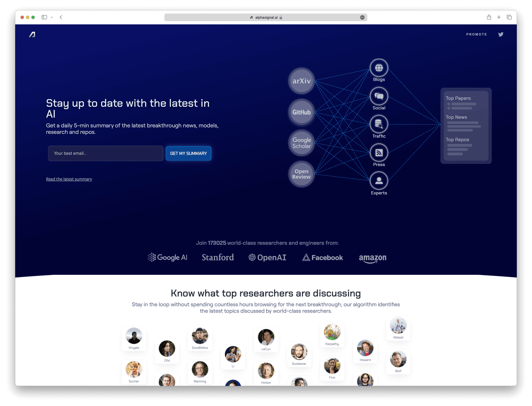Click the 173025 subscriber count text
Screen dimensions: 532x406
pyautogui.click(x=217, y=243)
